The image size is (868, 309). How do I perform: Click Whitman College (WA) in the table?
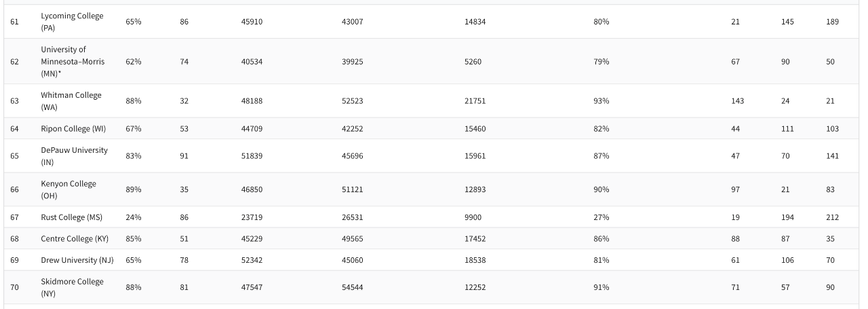71,101
